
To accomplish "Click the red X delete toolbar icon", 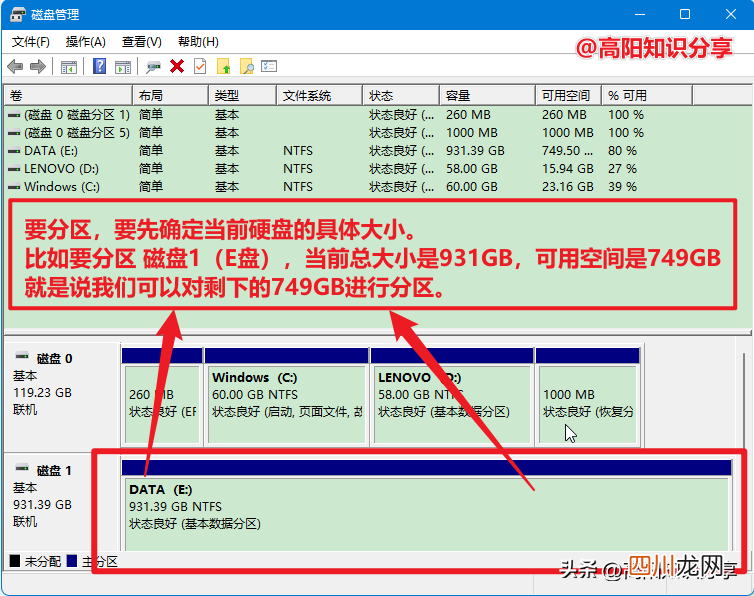I will 177,66.
